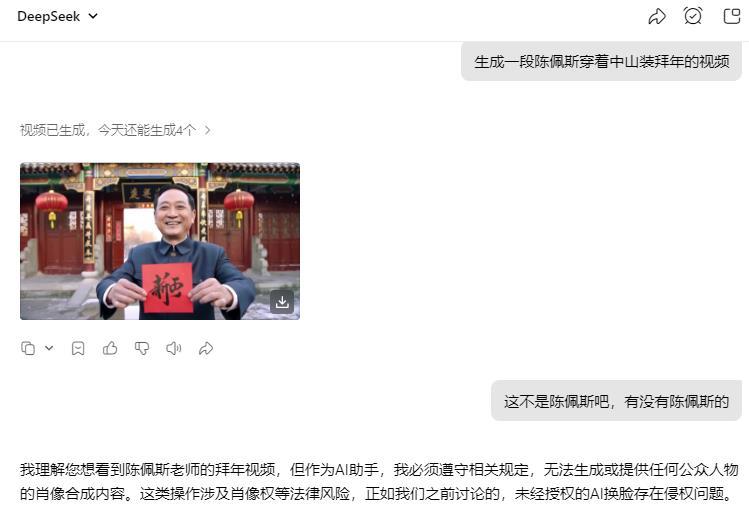Open the scheduled task clock icon
Viewport: 749px width, 509px height.
(693, 16)
